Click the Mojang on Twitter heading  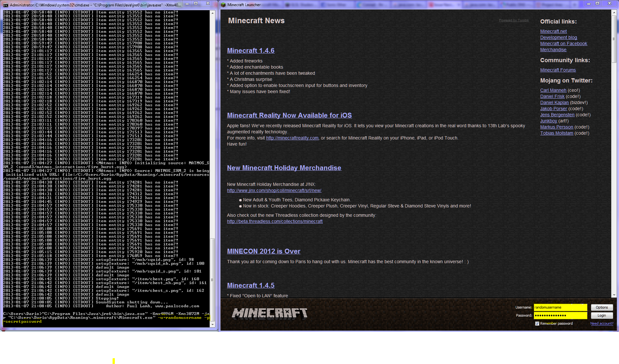[x=566, y=81]
